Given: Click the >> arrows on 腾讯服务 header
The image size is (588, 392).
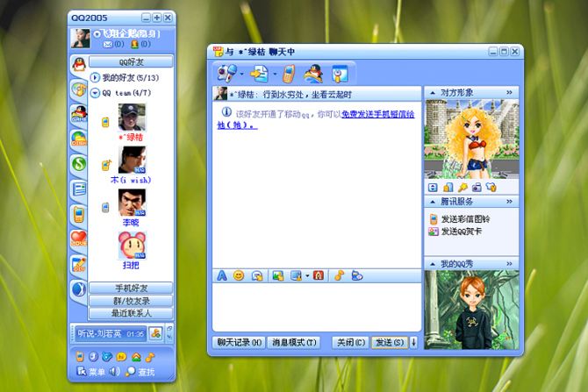Looking at the screenshot, I should tap(509, 201).
